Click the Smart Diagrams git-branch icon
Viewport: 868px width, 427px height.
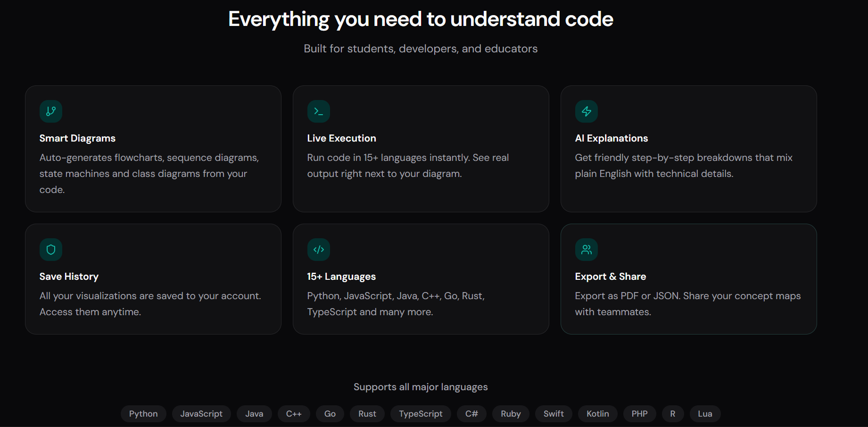51,111
